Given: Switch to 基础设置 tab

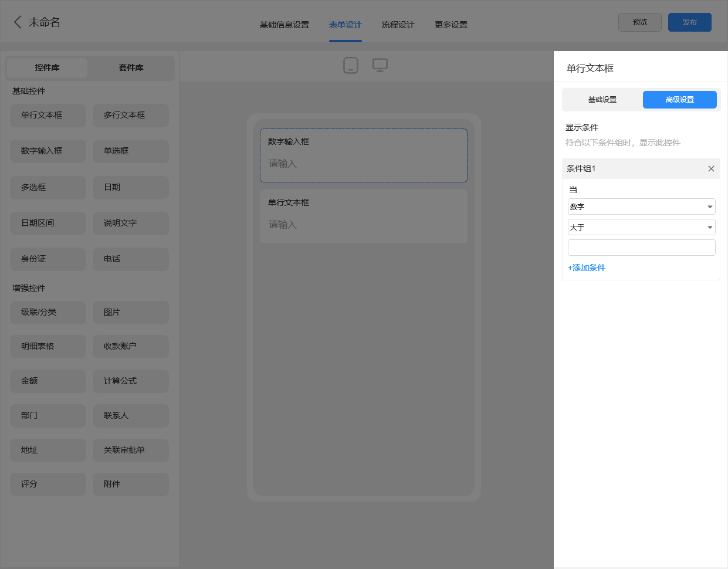Looking at the screenshot, I should click(602, 100).
